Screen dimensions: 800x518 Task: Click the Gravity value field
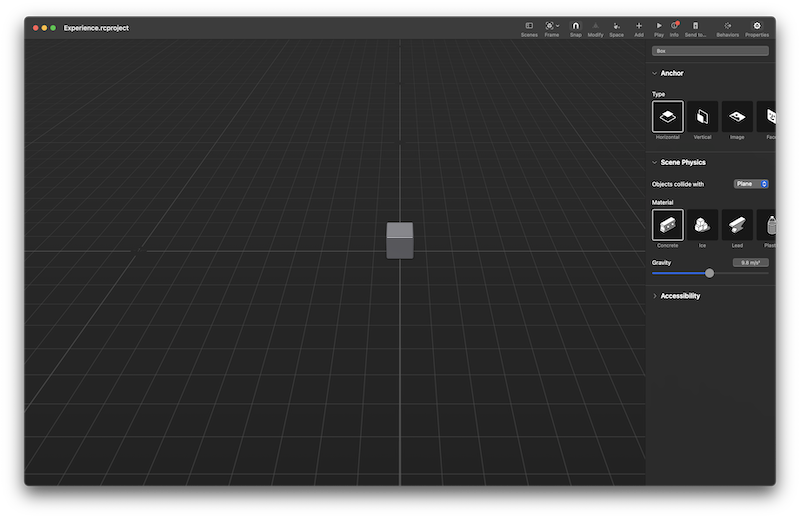point(751,263)
